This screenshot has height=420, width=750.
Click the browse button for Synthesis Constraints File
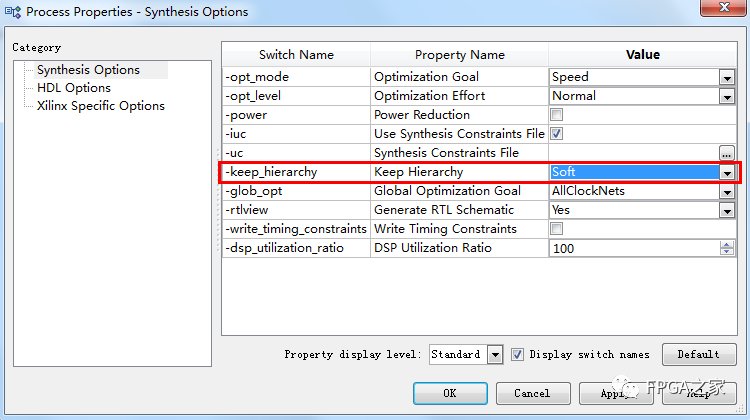[x=727, y=153]
